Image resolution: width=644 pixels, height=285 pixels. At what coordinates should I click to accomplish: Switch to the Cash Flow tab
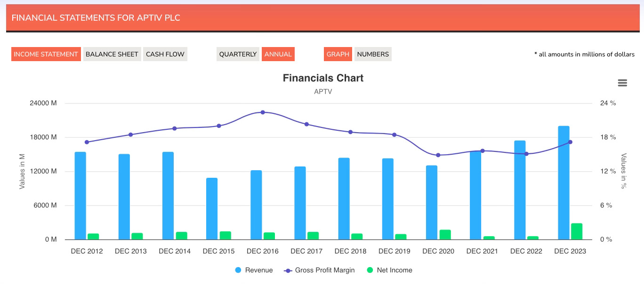(x=165, y=54)
